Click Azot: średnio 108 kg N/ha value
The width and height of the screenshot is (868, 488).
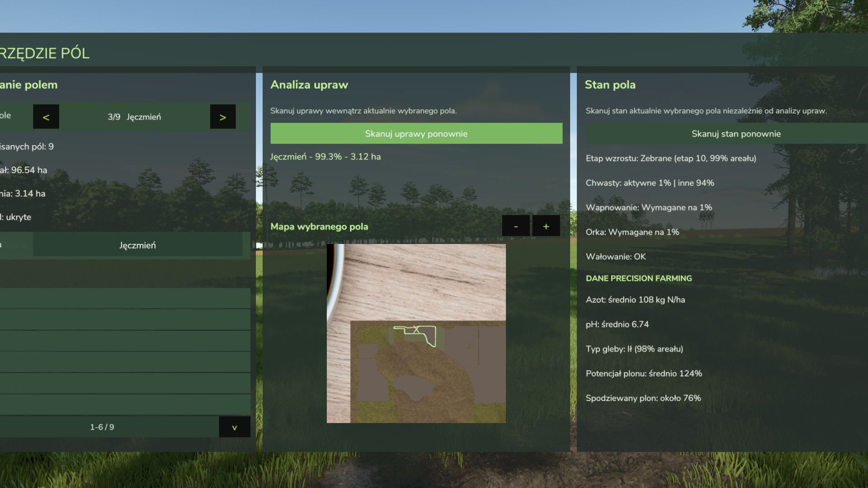pyautogui.click(x=635, y=300)
